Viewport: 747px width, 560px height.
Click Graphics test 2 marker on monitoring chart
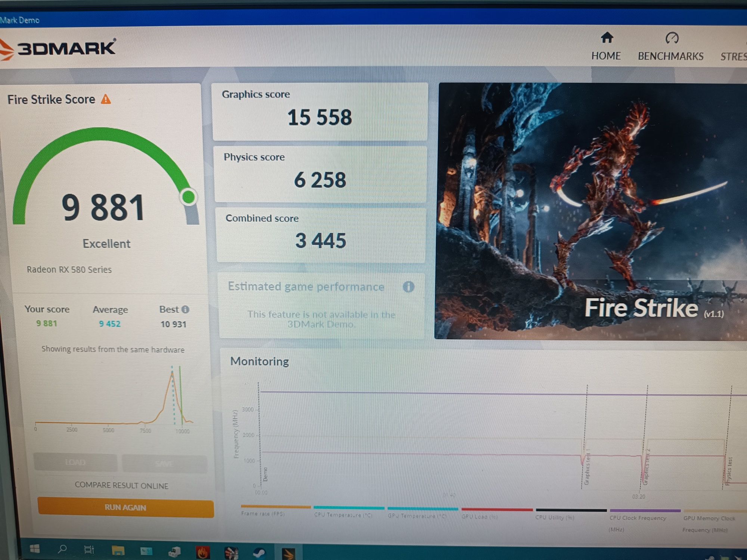coord(646,467)
